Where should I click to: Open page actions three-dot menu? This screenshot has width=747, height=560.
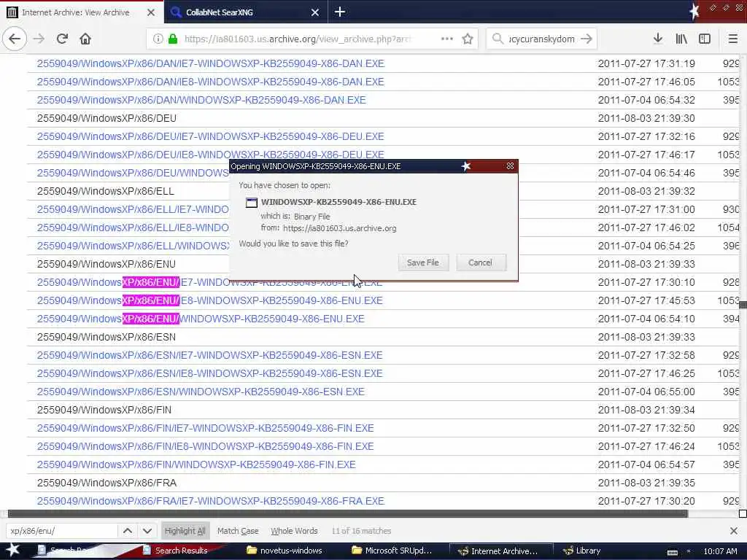[447, 39]
